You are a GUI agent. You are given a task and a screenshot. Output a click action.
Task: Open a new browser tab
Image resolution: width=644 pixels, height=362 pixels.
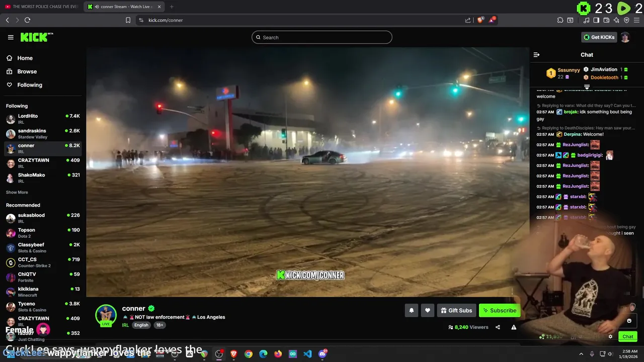click(172, 7)
